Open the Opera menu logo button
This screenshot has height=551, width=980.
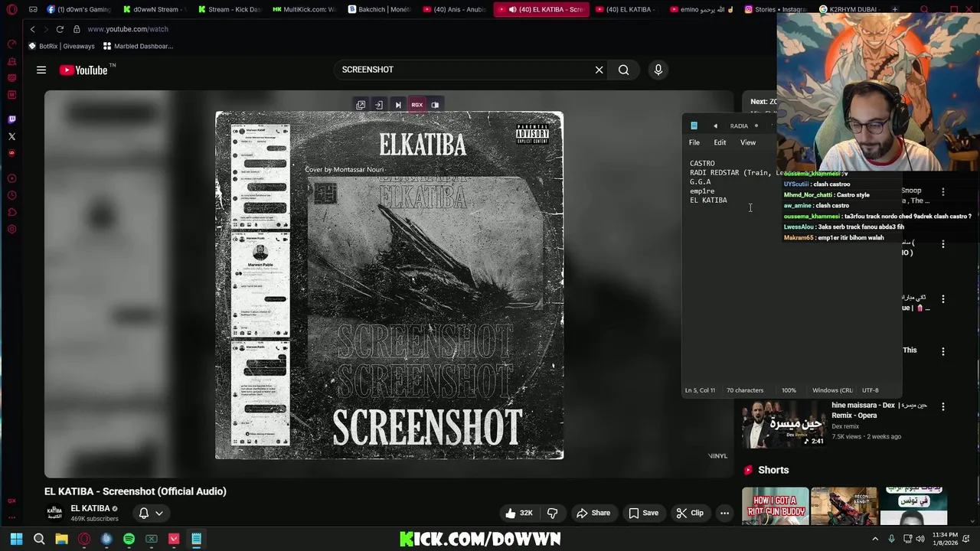11,9
